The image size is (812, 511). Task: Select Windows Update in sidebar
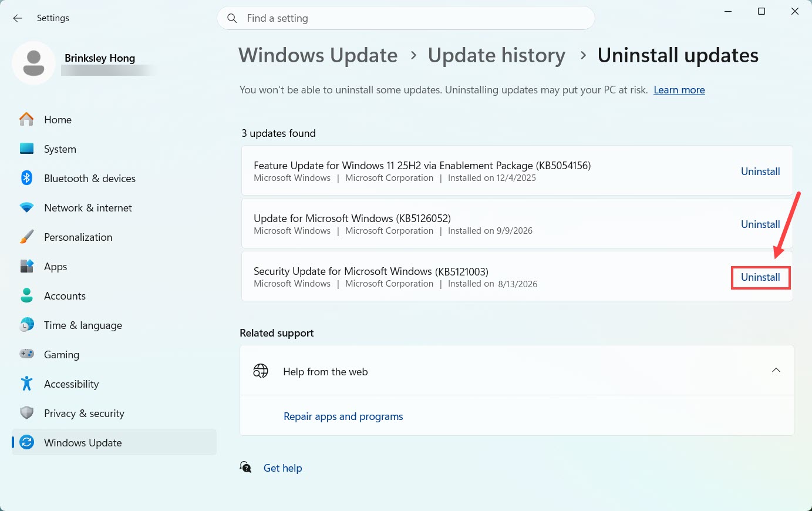pyautogui.click(x=114, y=442)
